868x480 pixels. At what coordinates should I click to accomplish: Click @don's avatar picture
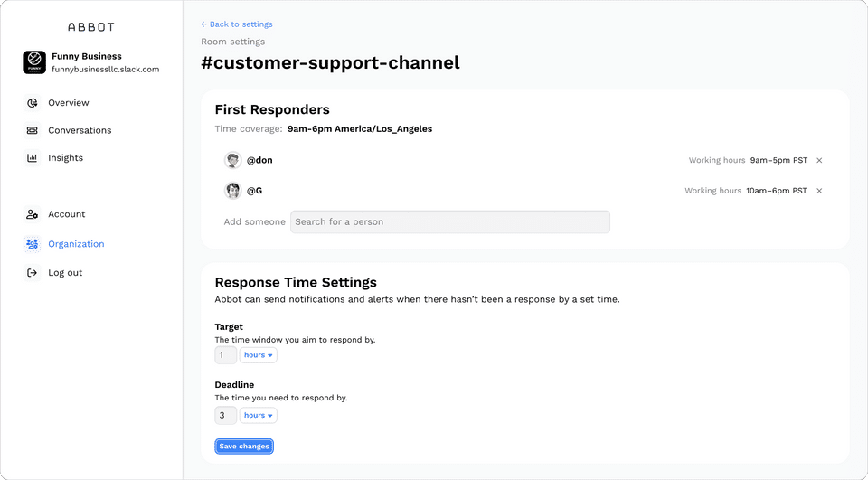click(233, 160)
